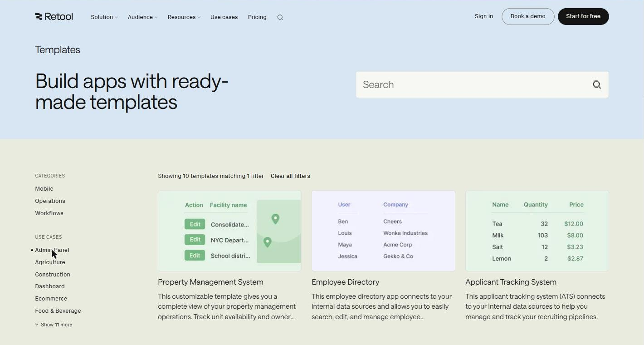The width and height of the screenshot is (644, 345).
Task: Open the Use cases menu item
Action: point(224,17)
